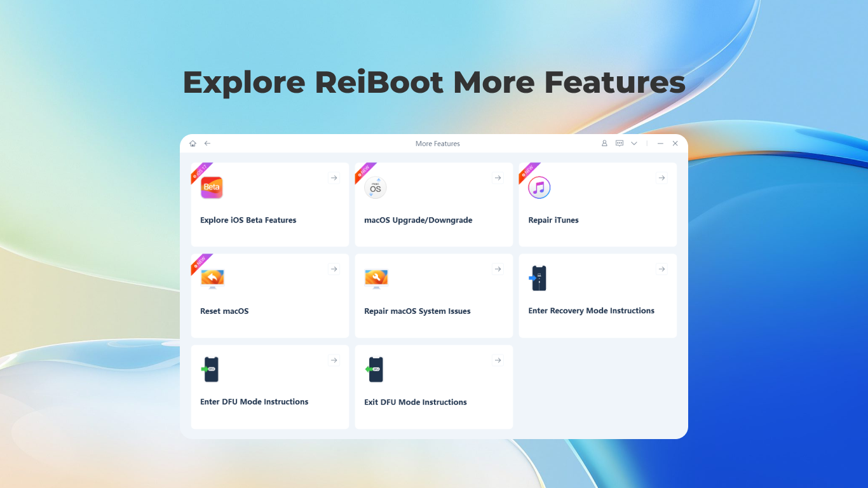The height and width of the screenshot is (488, 868).
Task: Open arrow on Exit DFU Mode card
Action: click(498, 360)
